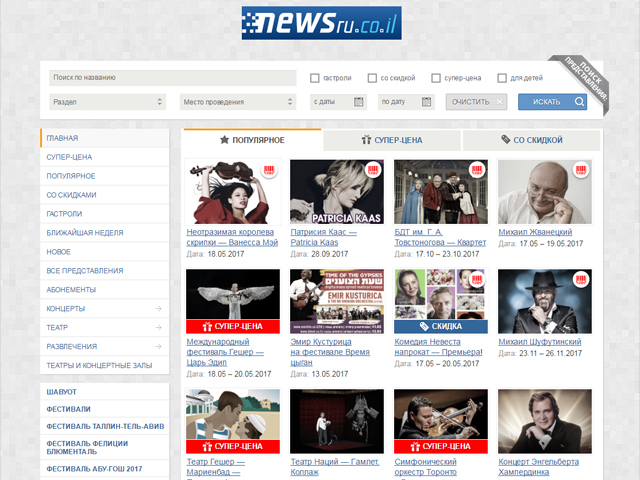Screen dimensions: 640x480
Task: Click СУПЕР-ЦЕНА banner on Театр Гешер Мариенбад card
Action: (x=233, y=447)
